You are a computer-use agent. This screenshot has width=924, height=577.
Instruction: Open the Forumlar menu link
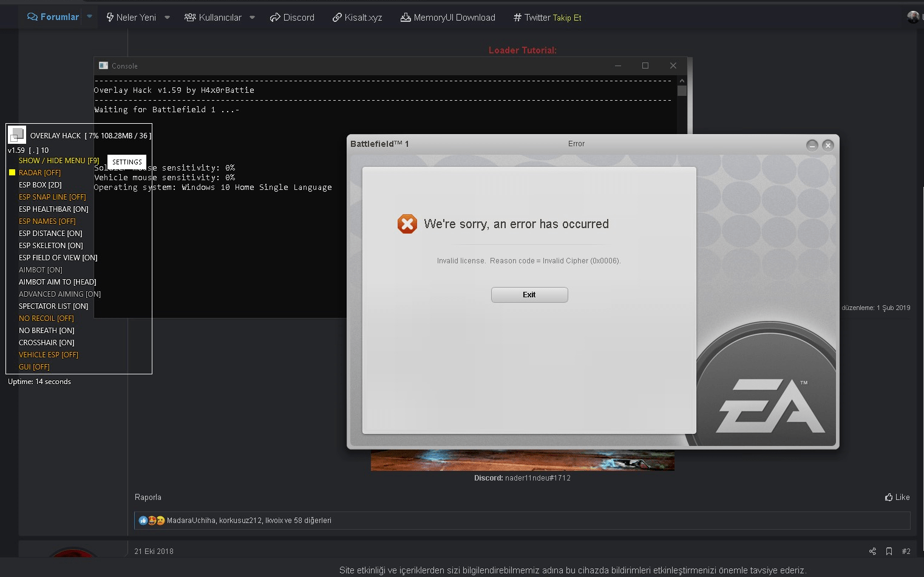pos(53,17)
